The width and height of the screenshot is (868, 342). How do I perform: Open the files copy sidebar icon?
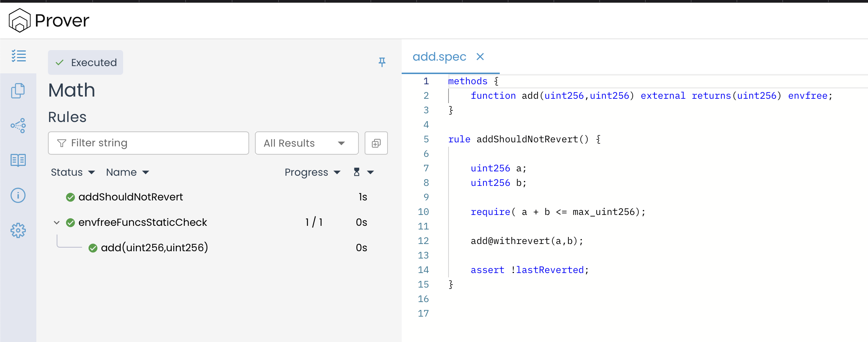[x=18, y=91]
